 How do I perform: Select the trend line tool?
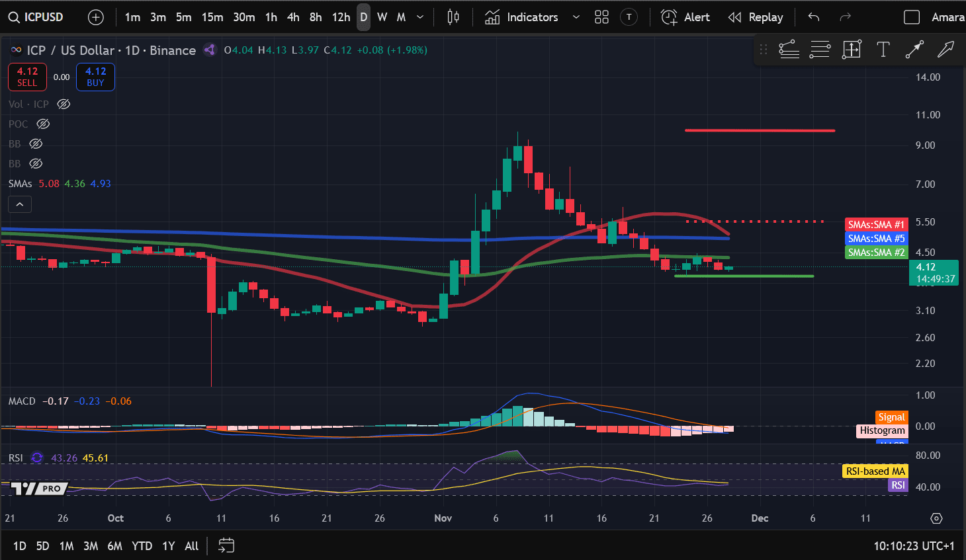click(x=914, y=50)
